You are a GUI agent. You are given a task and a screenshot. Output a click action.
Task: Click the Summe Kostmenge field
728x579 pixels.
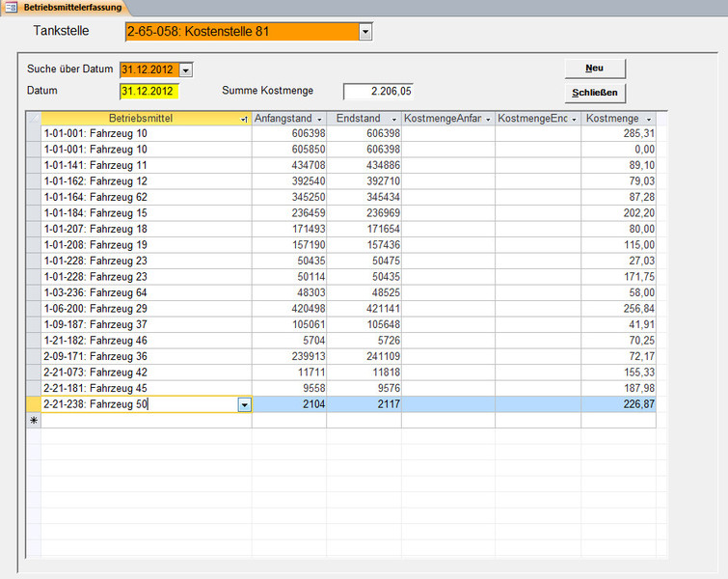click(x=378, y=91)
